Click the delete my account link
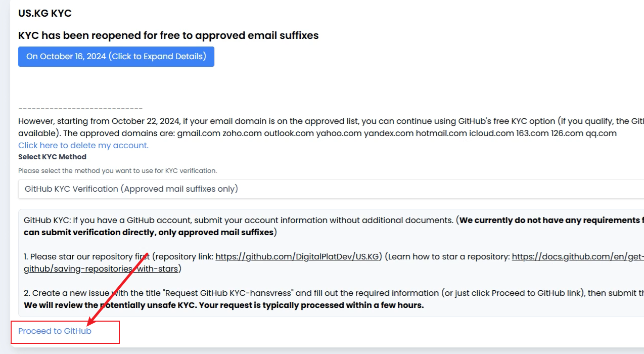 point(83,146)
